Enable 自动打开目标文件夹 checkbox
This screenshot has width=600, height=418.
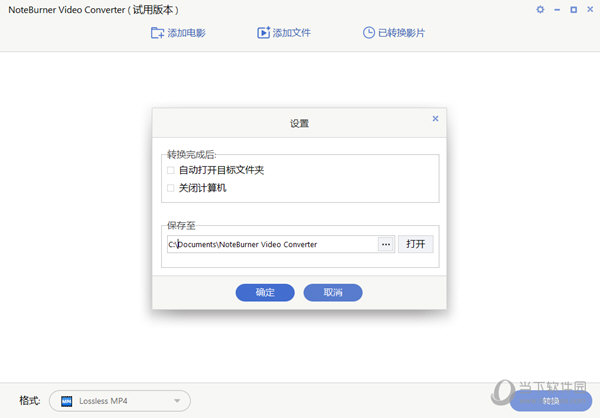click(x=171, y=170)
